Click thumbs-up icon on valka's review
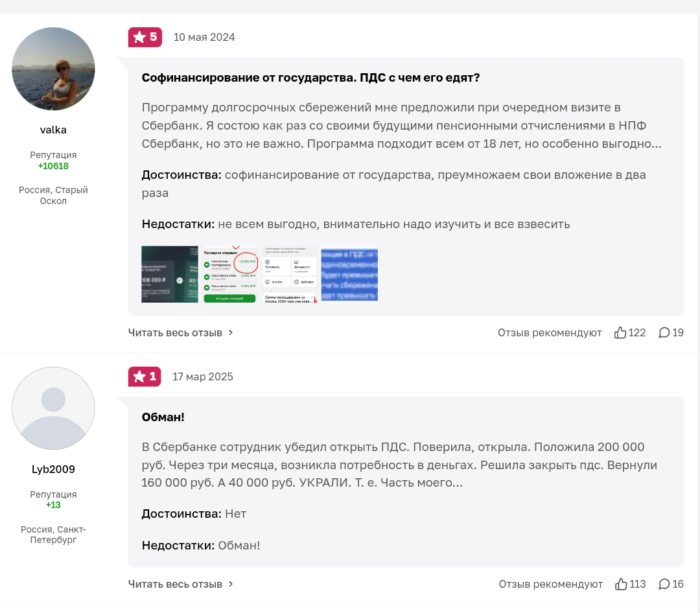 (x=620, y=332)
